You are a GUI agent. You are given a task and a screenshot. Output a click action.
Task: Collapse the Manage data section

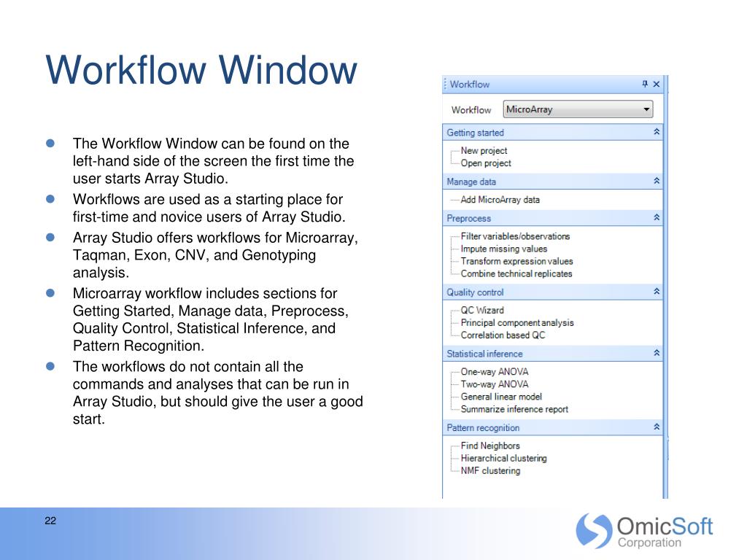tap(657, 181)
